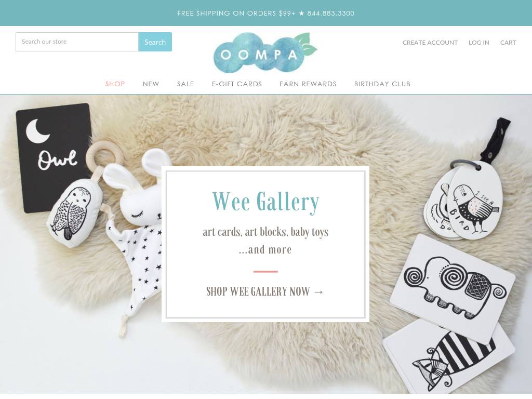The height and width of the screenshot is (399, 532).
Task: Open E-GIFT CARDS page
Action: 237,84
